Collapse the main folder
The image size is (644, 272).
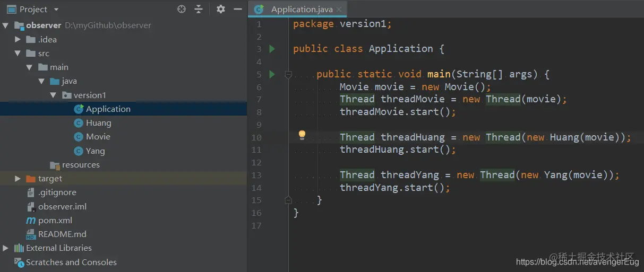(29, 67)
